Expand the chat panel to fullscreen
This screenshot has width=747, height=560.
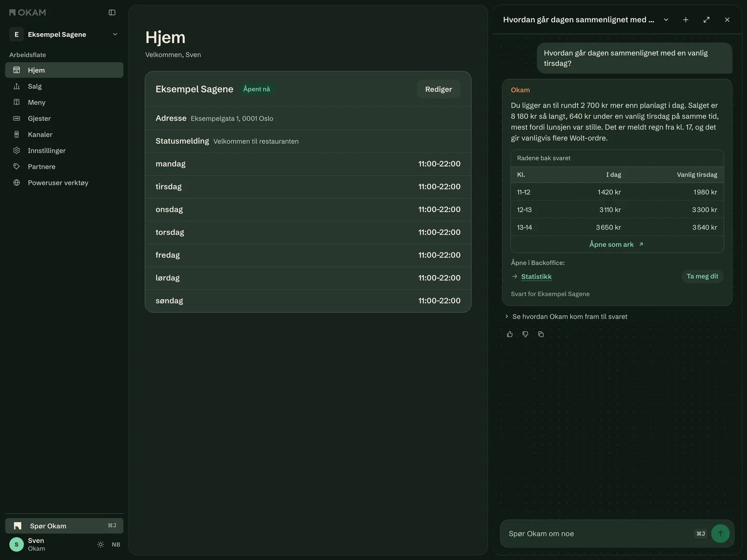click(x=706, y=20)
